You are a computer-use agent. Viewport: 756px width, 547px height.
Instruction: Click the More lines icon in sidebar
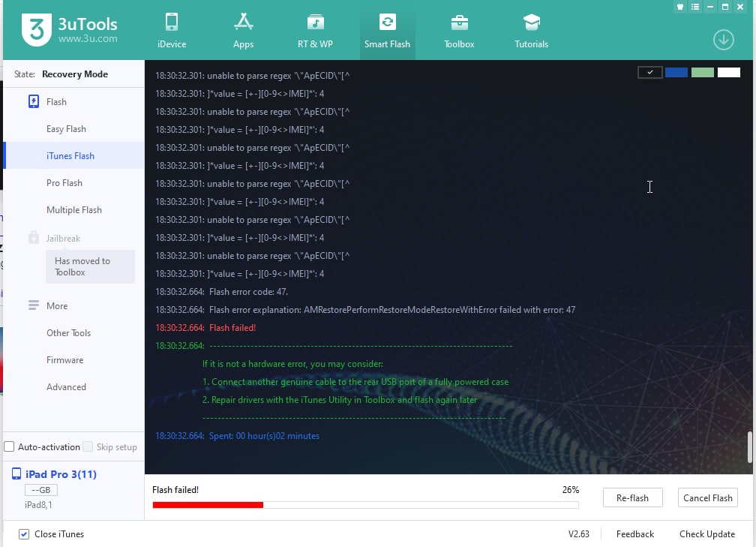(33, 305)
